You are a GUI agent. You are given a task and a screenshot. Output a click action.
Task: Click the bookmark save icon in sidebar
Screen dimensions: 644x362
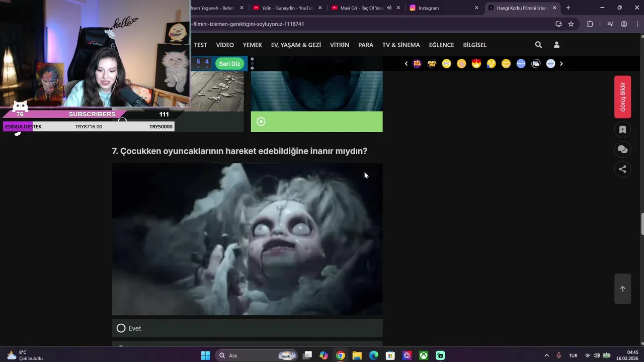click(x=622, y=130)
